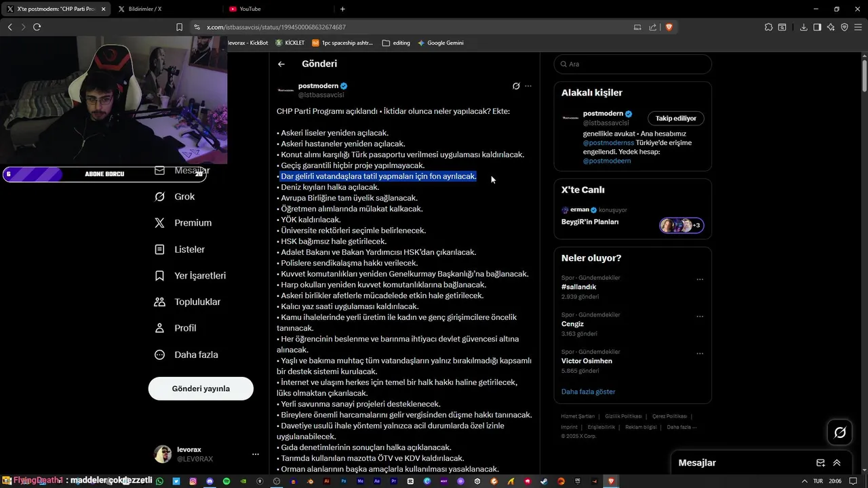Click the Ara search field
Screen dimensions: 868x488
(633, 64)
